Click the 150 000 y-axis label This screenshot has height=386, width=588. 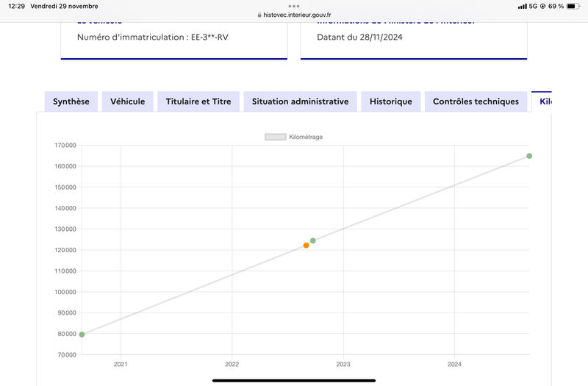coord(65,187)
